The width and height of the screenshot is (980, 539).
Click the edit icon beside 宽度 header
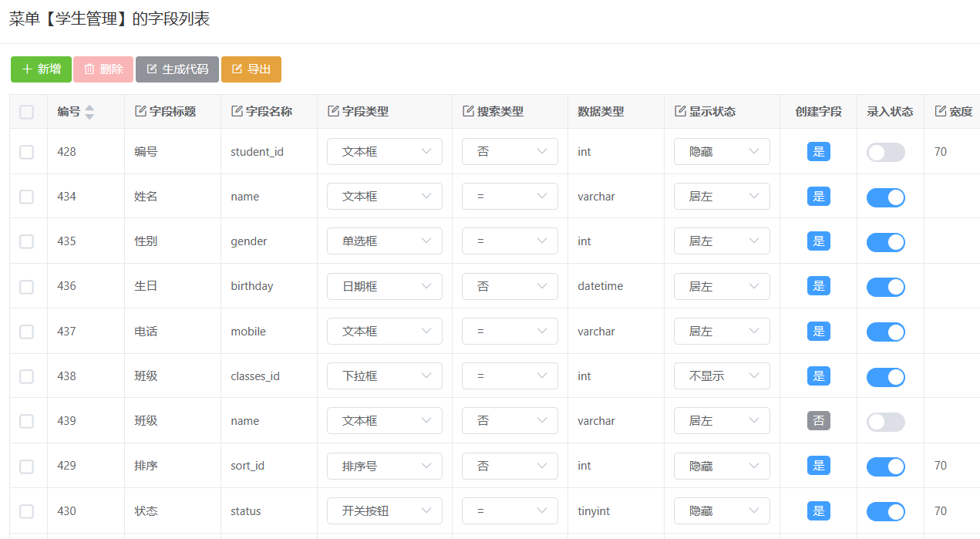(941, 111)
